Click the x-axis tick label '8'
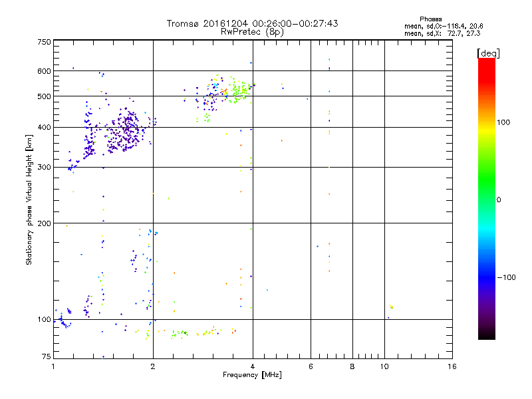Screen dimensions: 532x399 (x=352, y=366)
